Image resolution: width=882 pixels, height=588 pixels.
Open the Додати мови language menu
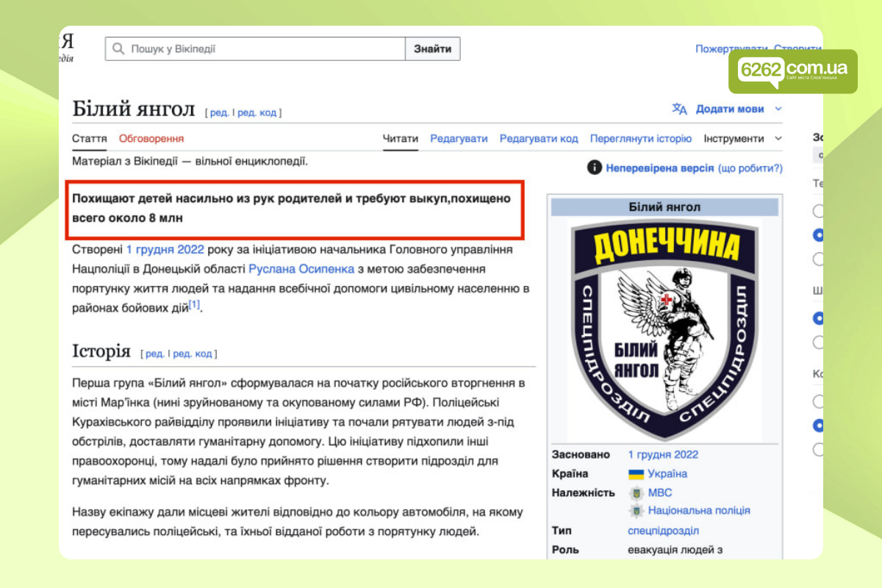(730, 109)
